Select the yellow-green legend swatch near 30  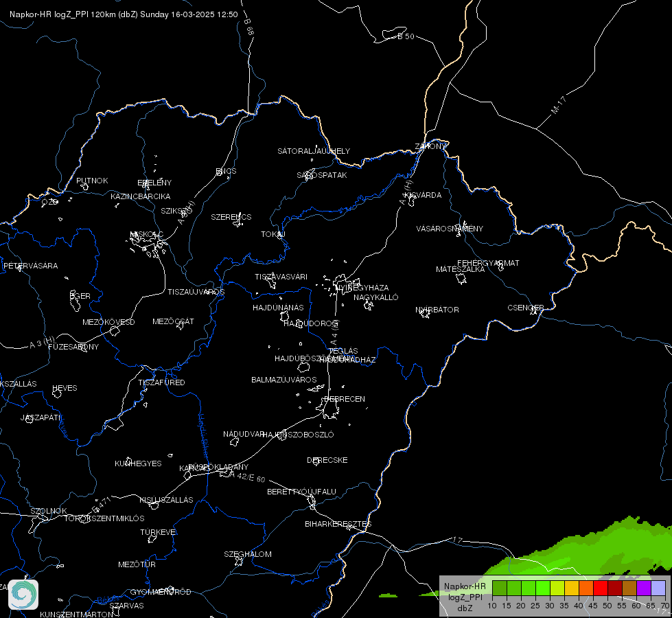coord(557,588)
